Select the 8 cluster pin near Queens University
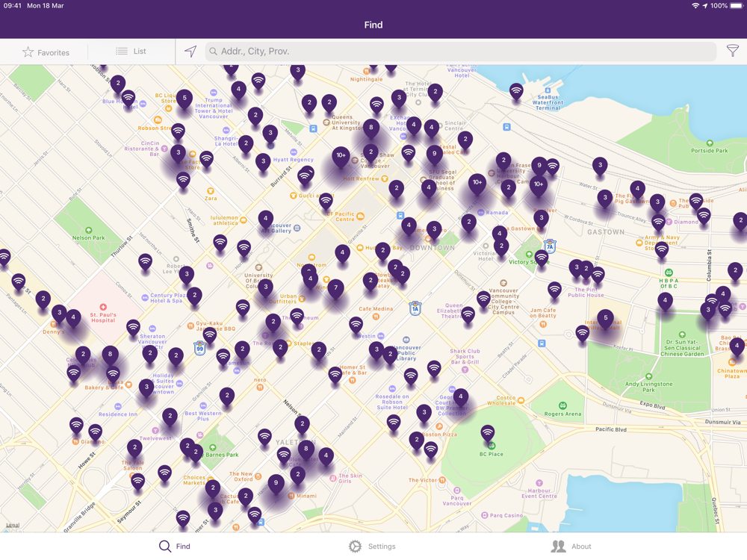This screenshot has width=747, height=560. [x=371, y=129]
